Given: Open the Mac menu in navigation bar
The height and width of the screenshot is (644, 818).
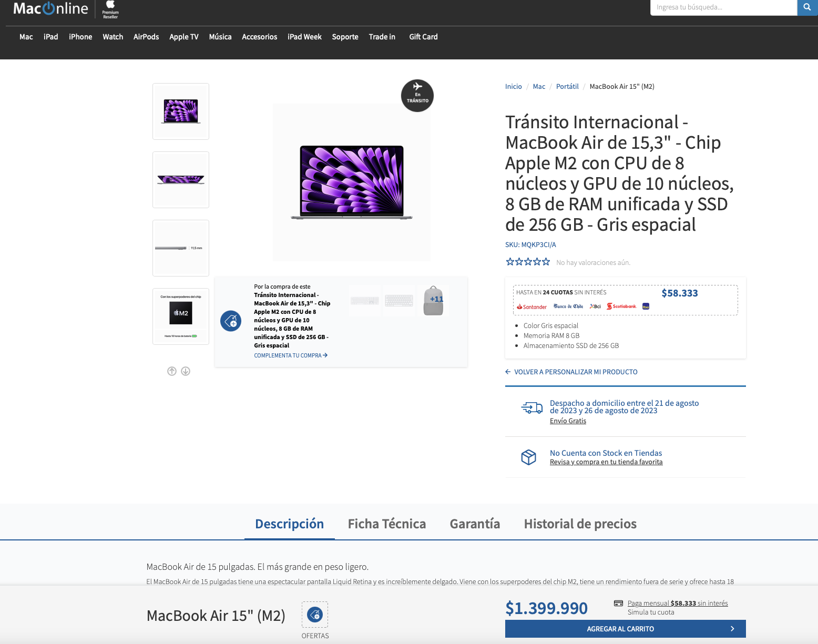Looking at the screenshot, I should tap(26, 37).
